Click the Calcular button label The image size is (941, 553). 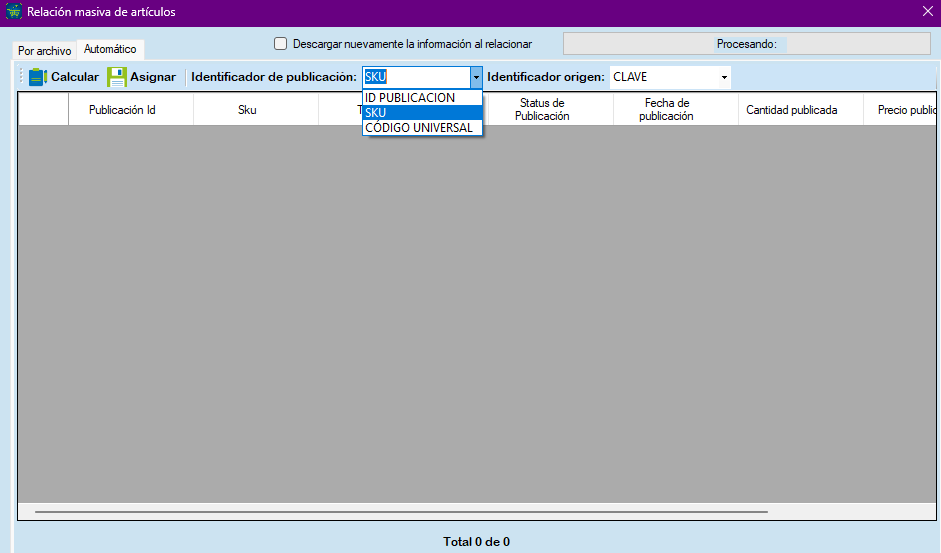pyautogui.click(x=75, y=77)
